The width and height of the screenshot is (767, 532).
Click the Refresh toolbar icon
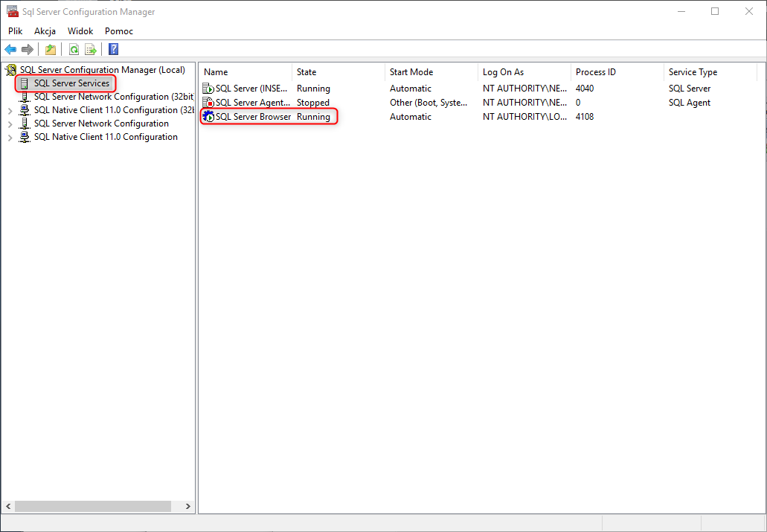(74, 49)
